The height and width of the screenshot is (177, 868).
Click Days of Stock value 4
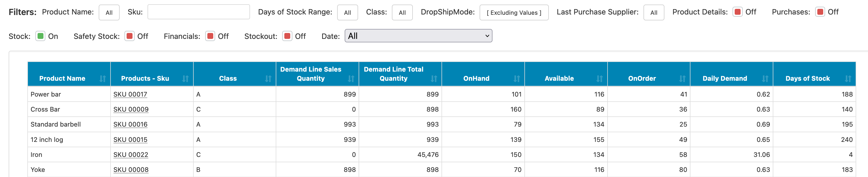[x=851, y=155]
